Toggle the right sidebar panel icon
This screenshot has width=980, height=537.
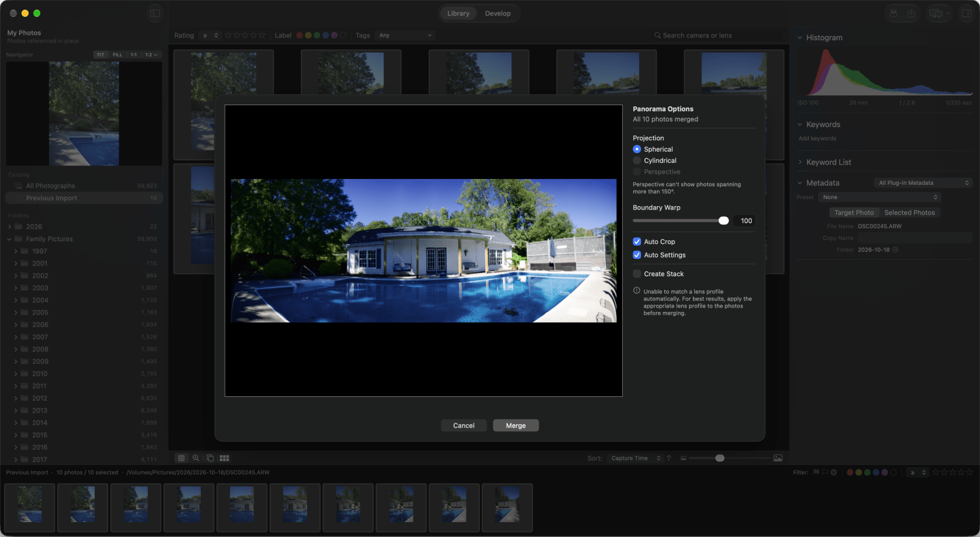point(966,13)
